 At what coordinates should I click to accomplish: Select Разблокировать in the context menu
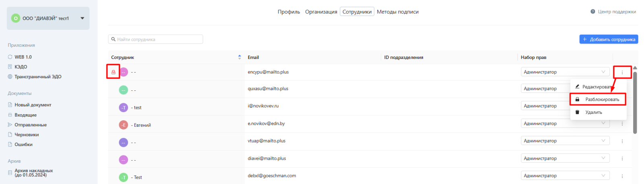pyautogui.click(x=602, y=100)
